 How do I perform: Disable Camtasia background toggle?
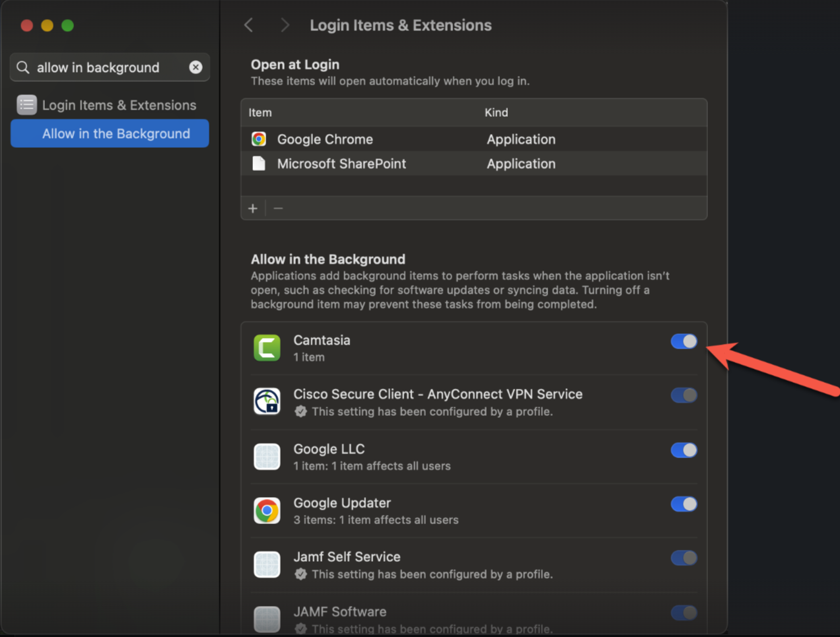tap(683, 341)
